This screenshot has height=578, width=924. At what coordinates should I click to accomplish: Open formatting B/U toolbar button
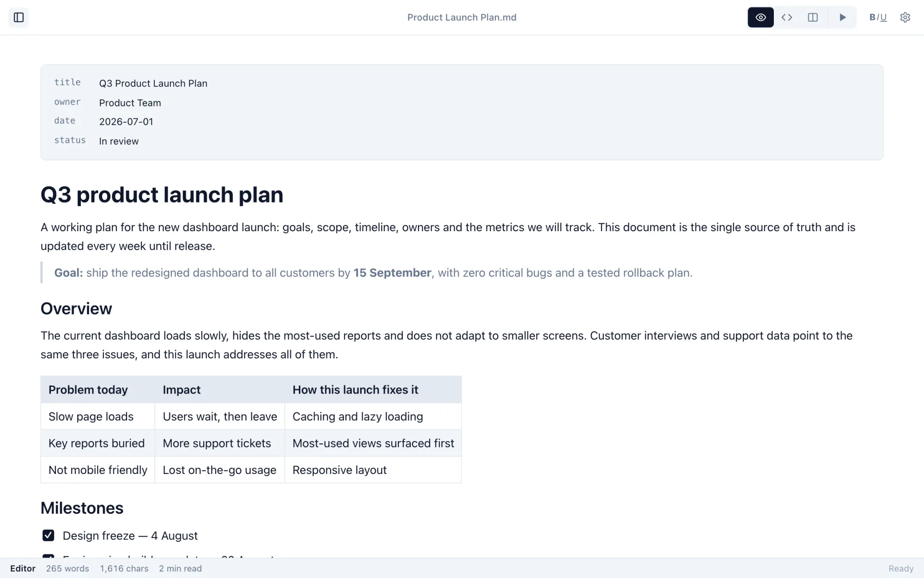point(878,18)
